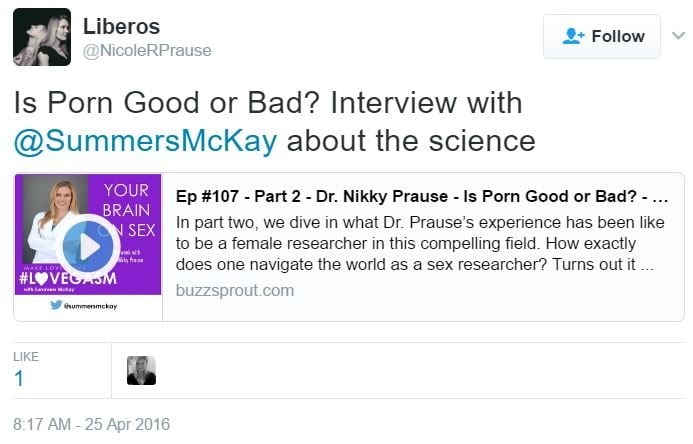Click the 'Is Porn Good or Bad?' tweet text
Screen dimensions: 693x444
click(x=267, y=103)
